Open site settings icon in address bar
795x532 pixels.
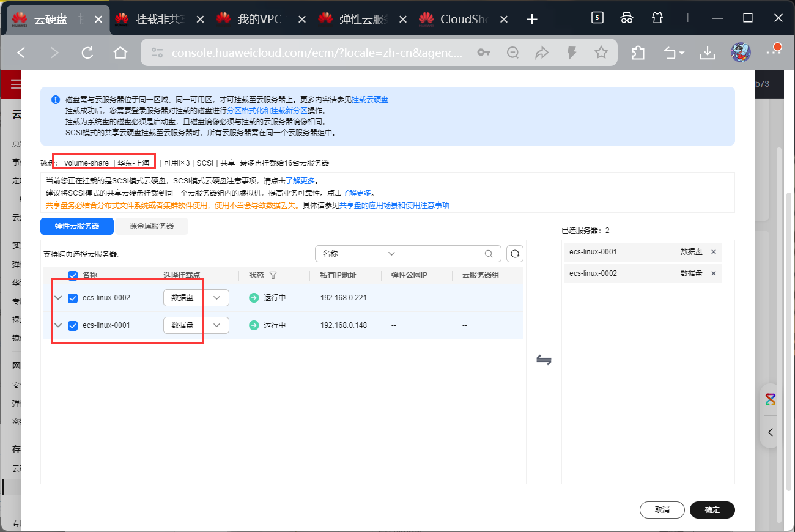[157, 53]
